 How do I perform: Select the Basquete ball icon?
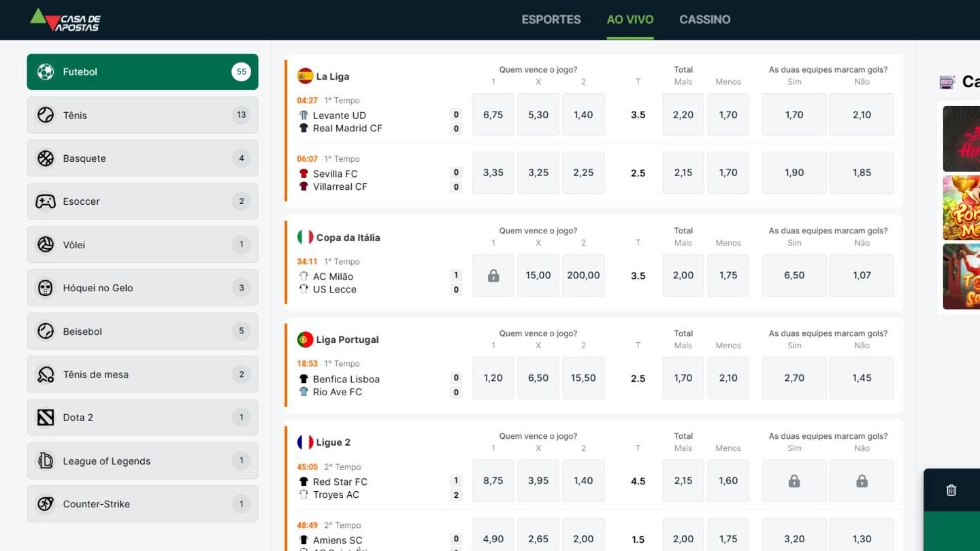46,158
